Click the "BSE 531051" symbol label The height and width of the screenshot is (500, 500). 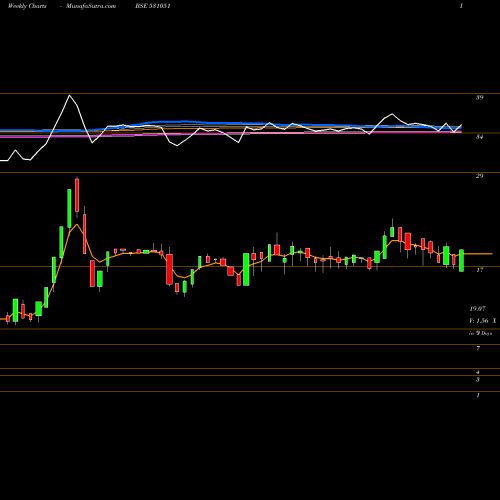(153, 6)
